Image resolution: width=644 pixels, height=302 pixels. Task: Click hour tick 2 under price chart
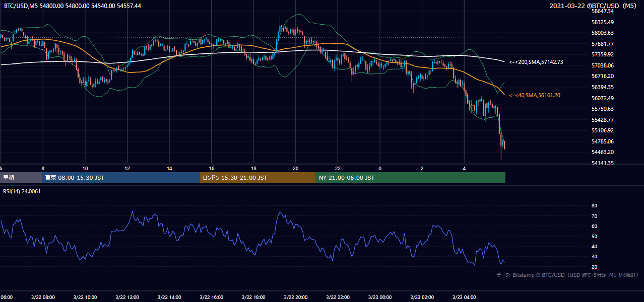422,168
